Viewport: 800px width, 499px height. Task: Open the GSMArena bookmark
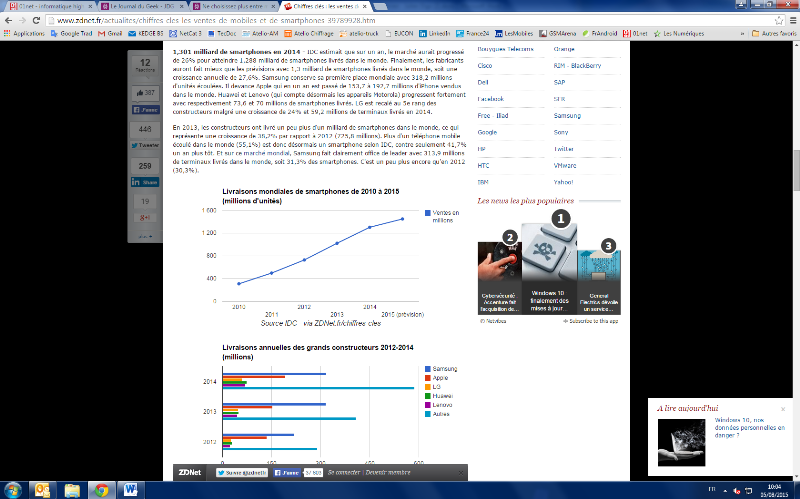point(557,33)
